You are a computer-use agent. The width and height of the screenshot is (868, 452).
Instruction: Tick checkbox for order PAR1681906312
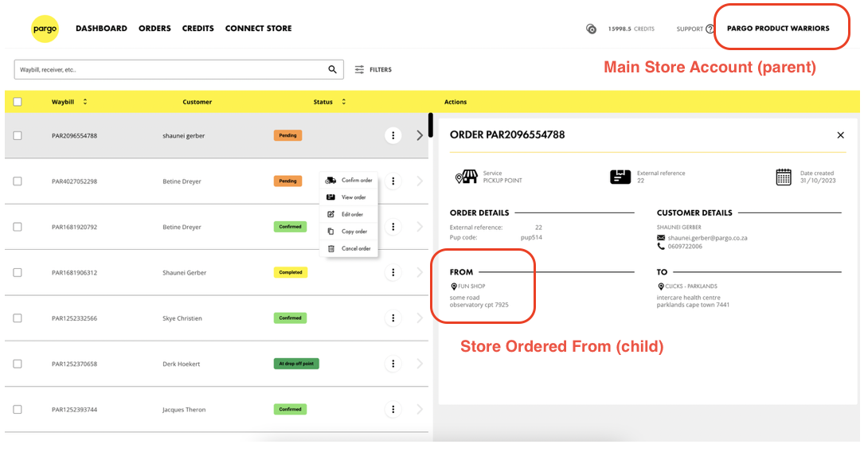point(18,272)
